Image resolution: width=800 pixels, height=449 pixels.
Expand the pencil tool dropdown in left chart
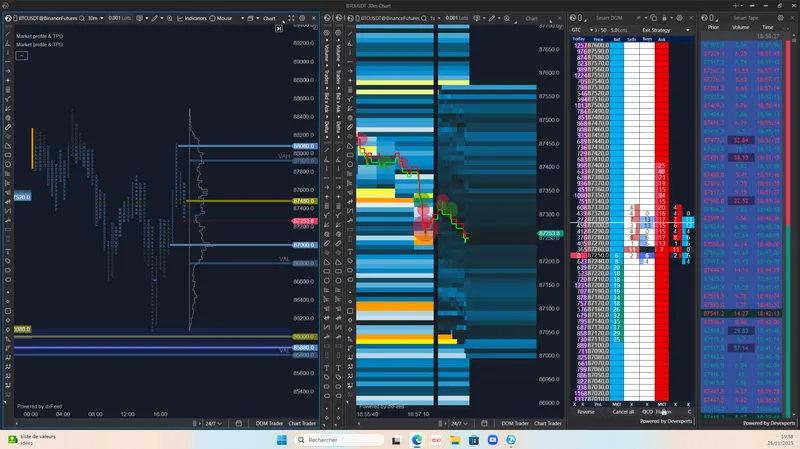coord(162,18)
